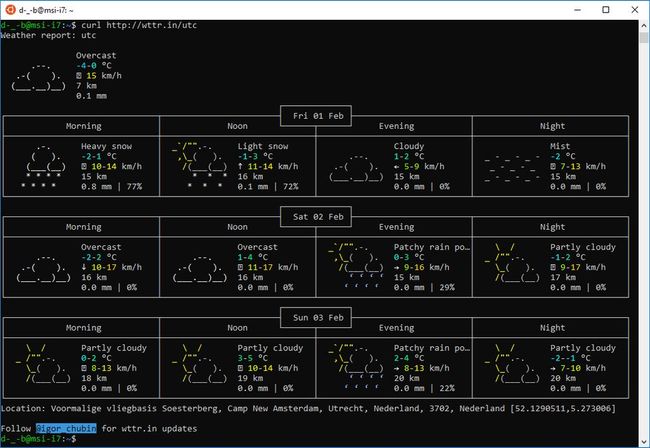Click the scrollbar up arrow
Image resolution: width=650 pixels, height=448 pixels.
click(643, 25)
